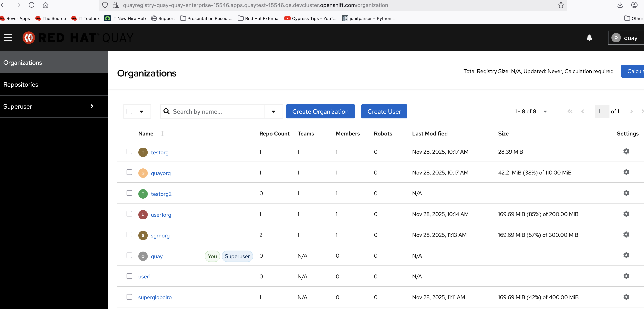
Task: Reload the page in browser
Action: tap(32, 5)
